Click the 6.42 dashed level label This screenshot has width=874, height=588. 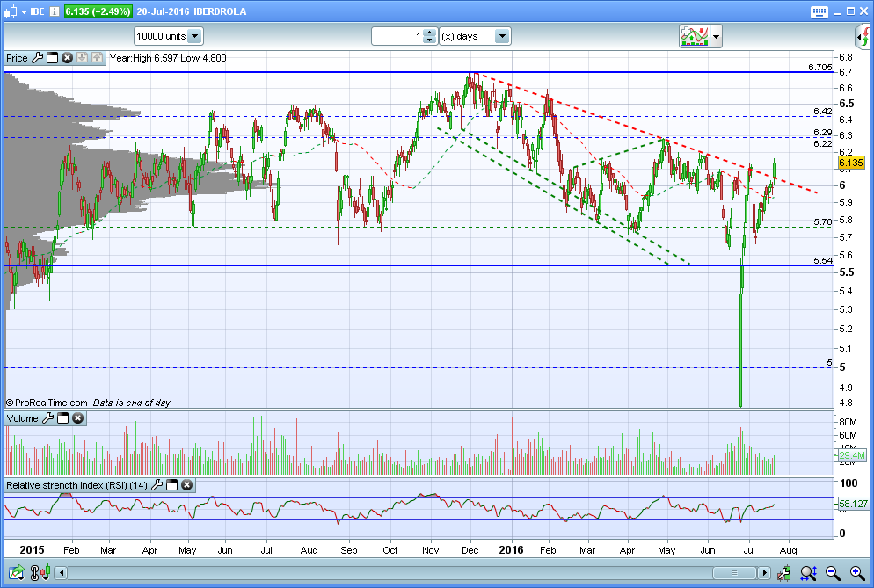(823, 112)
